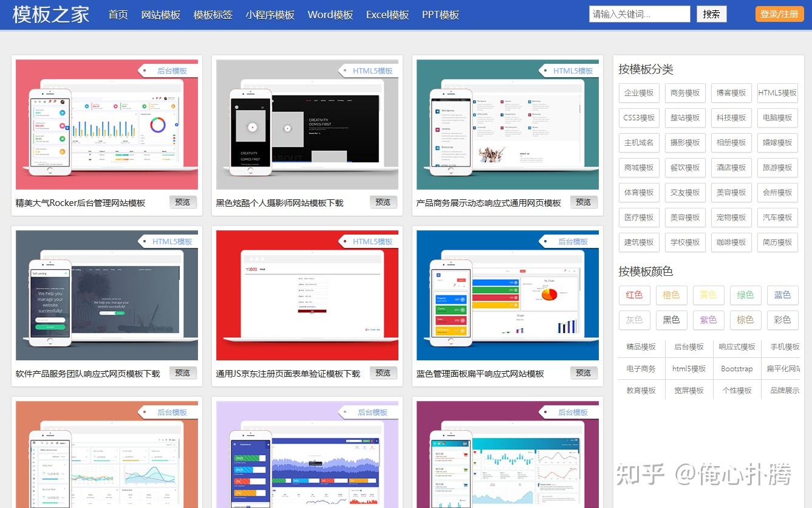Viewport: 812px width, 508px height.
Task: Open the 首页 nav item
Action: pos(118,15)
